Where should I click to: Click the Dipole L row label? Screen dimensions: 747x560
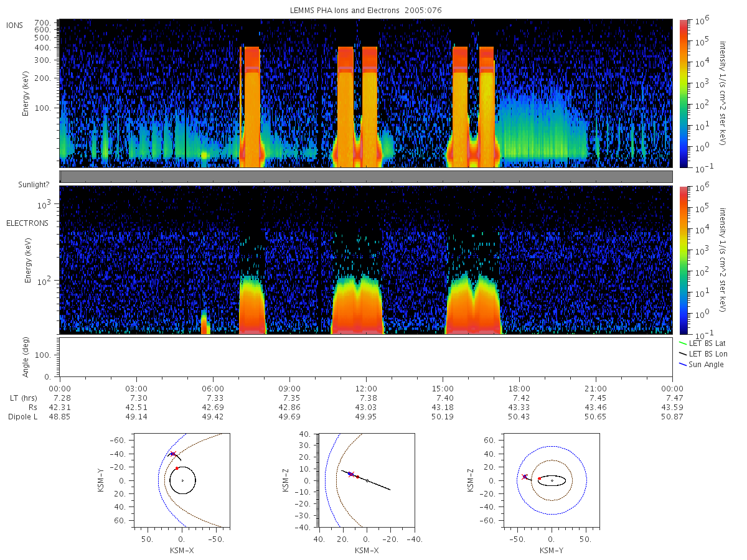pyautogui.click(x=23, y=417)
